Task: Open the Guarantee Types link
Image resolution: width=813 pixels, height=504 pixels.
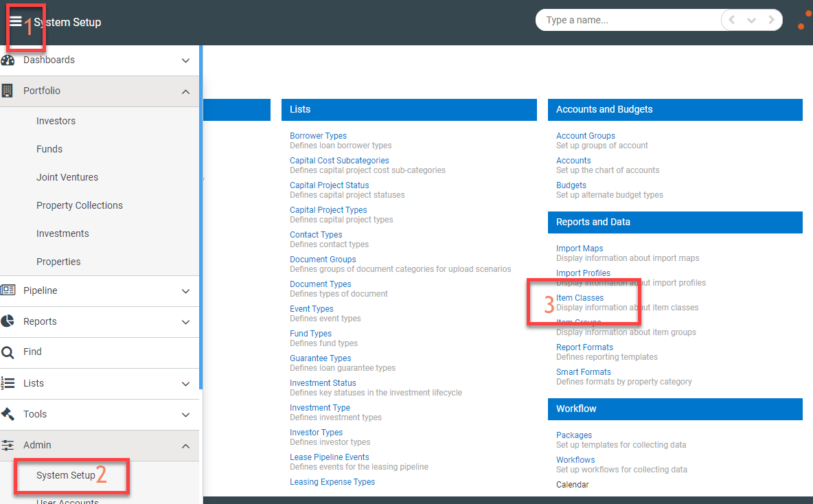Action: click(321, 358)
